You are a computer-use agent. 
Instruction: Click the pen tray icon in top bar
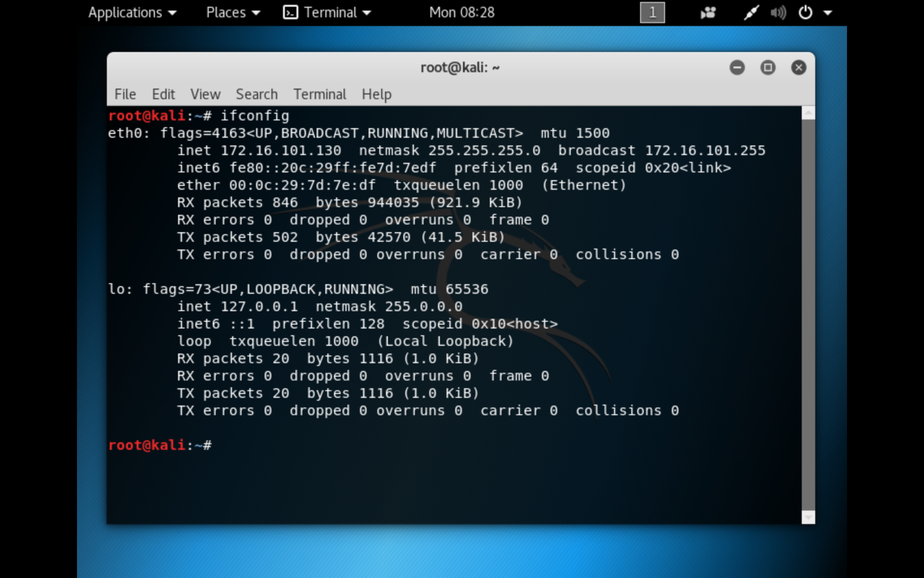[751, 13]
